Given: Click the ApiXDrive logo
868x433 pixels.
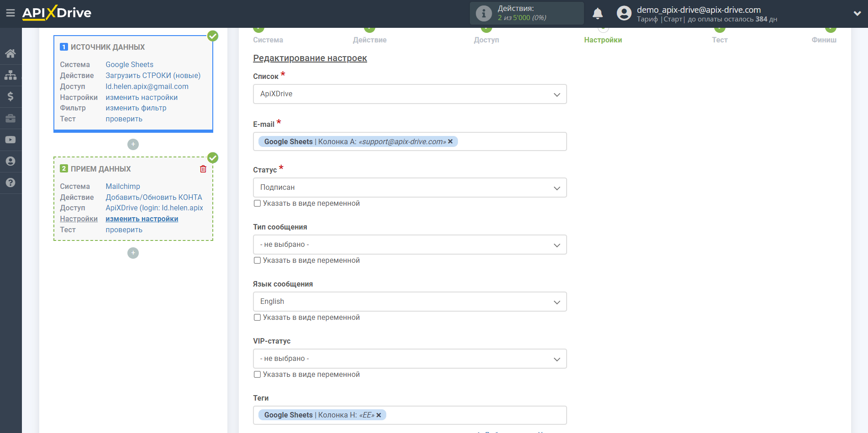Looking at the screenshot, I should click(57, 13).
